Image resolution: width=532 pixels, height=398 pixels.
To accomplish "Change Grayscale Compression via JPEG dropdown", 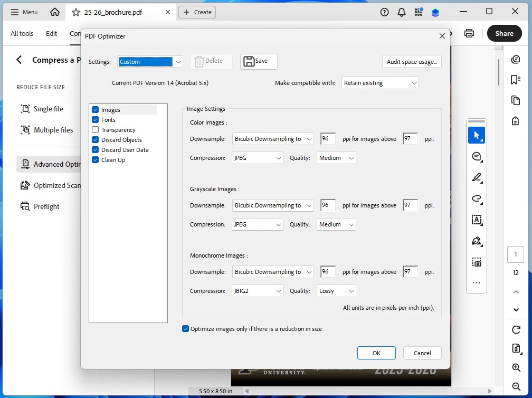I will [x=257, y=224].
